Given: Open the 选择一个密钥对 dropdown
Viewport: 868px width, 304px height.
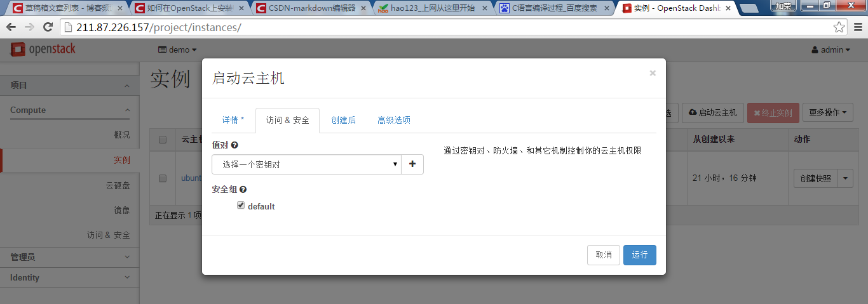Looking at the screenshot, I should 306,164.
